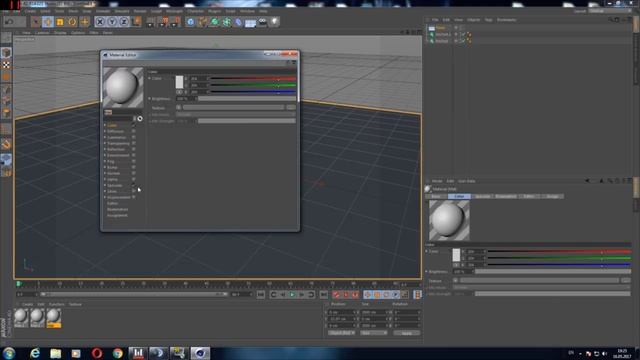Select the Color channel in the Material Editor list
The image size is (640, 360).
click(112, 125)
